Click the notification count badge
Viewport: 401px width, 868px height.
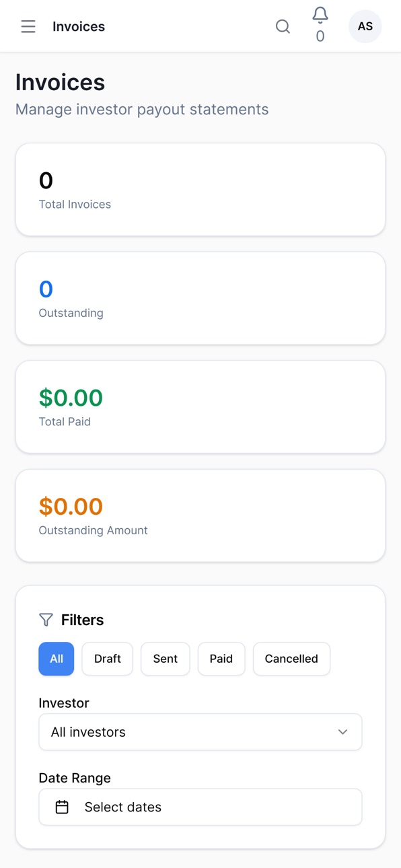tap(320, 36)
